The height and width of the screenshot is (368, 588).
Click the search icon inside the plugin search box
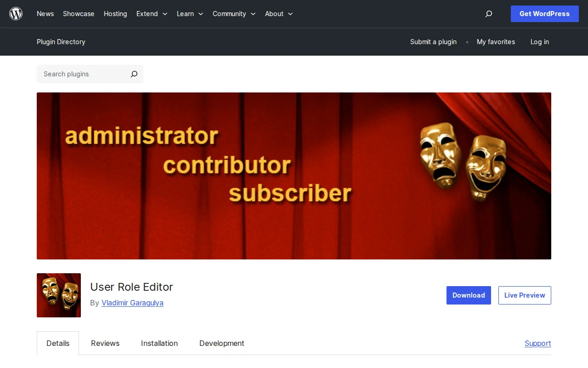pos(134,74)
